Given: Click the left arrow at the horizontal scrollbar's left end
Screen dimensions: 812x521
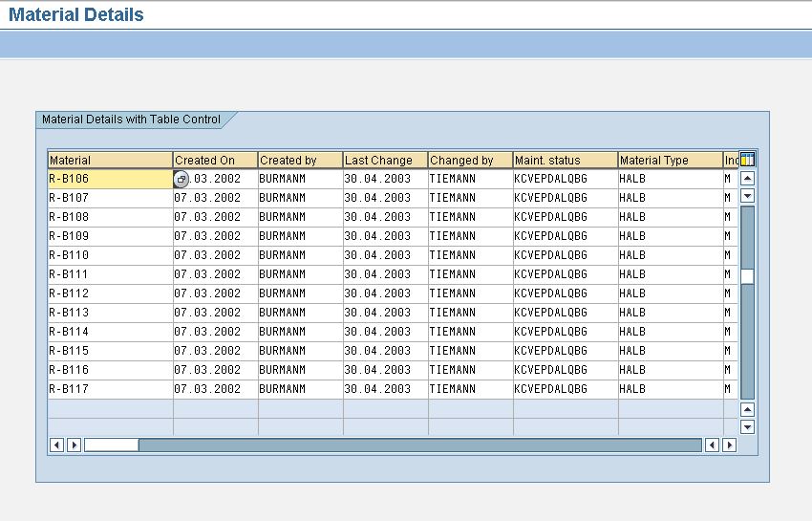Looking at the screenshot, I should (56, 445).
